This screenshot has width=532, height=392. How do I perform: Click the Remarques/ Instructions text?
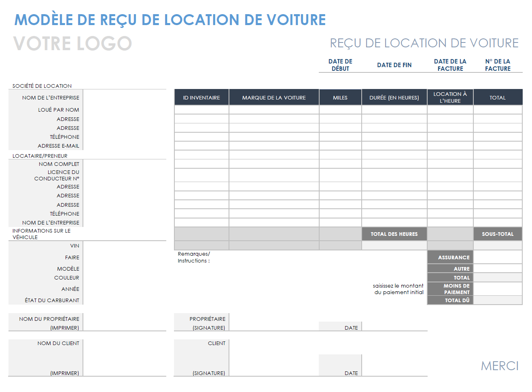194,257
